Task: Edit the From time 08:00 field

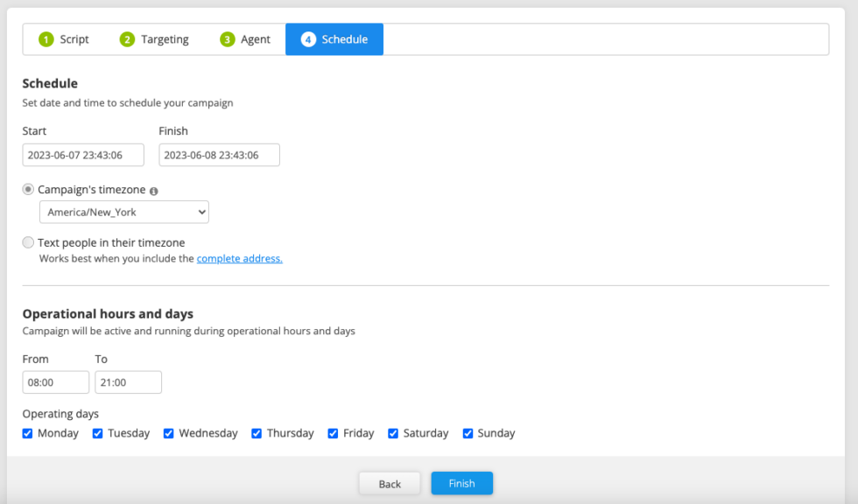Action: 56,382
